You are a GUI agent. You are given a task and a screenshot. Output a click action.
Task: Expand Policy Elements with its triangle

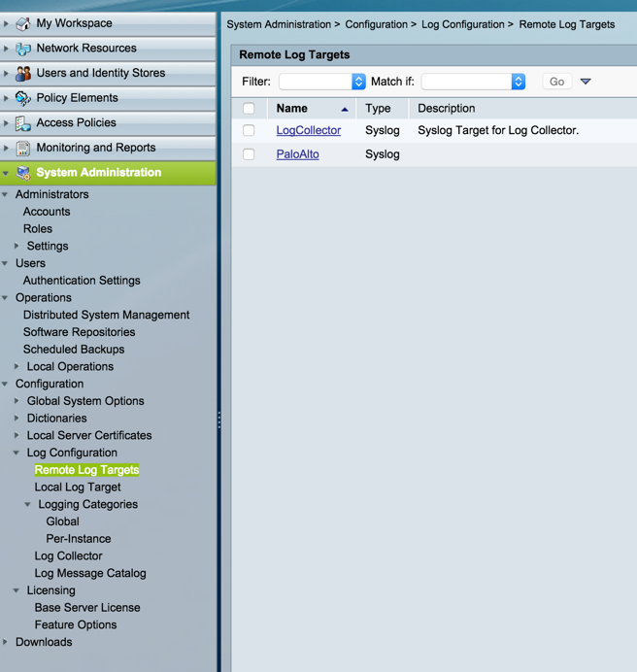(6, 98)
